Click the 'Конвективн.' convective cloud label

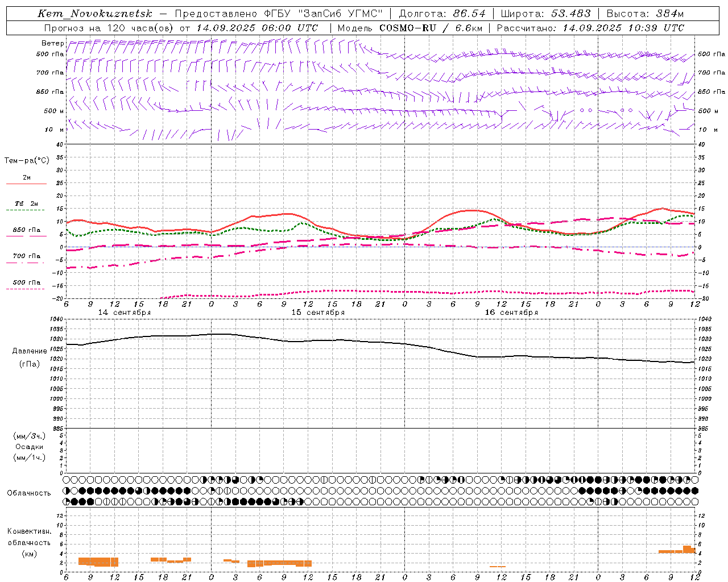click(x=30, y=531)
